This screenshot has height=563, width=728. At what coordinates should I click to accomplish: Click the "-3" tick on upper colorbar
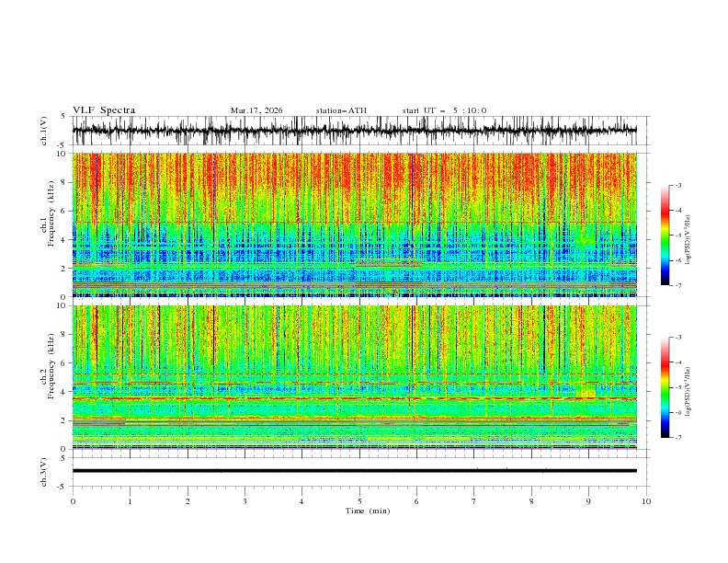coord(678,185)
